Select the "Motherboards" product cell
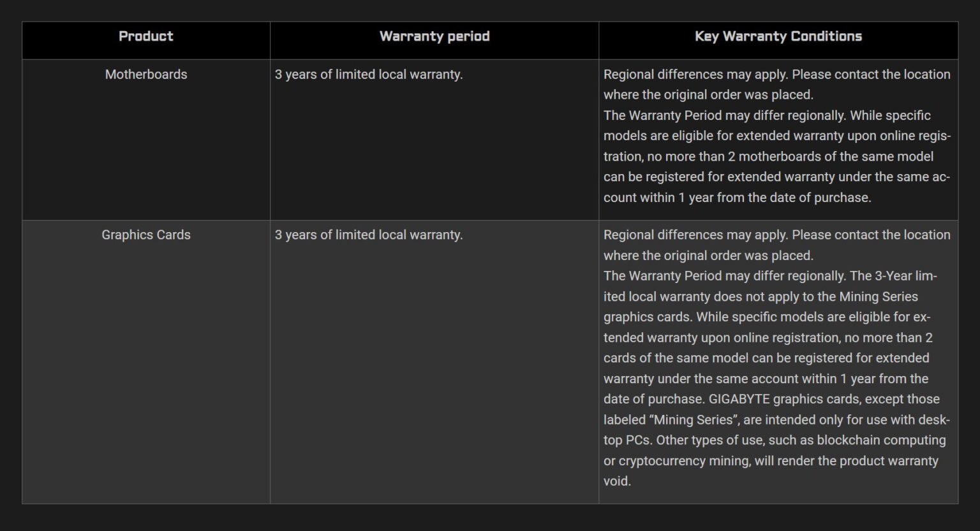Image resolution: width=980 pixels, height=531 pixels. (x=146, y=75)
